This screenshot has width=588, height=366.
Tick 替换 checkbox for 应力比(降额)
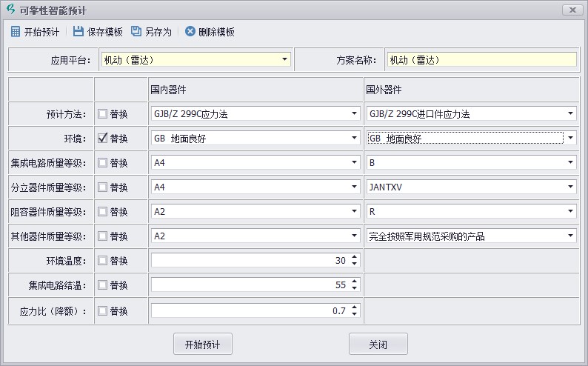pos(103,311)
